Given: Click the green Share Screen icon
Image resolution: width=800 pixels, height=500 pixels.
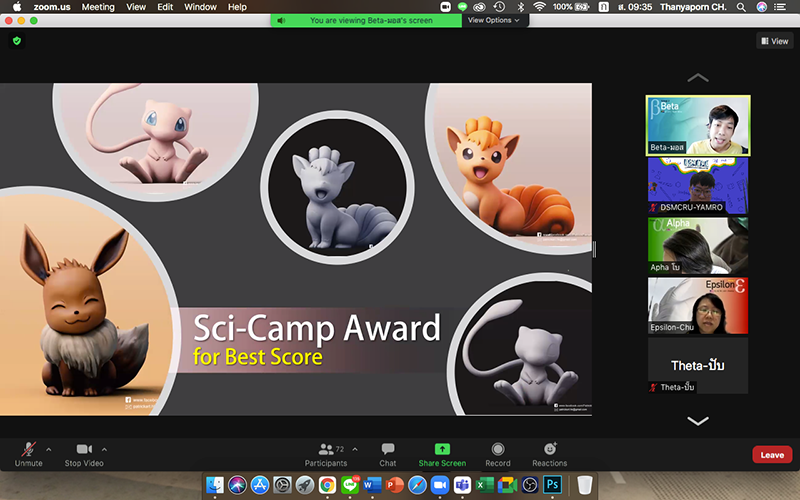Looking at the screenshot, I should pos(442,449).
